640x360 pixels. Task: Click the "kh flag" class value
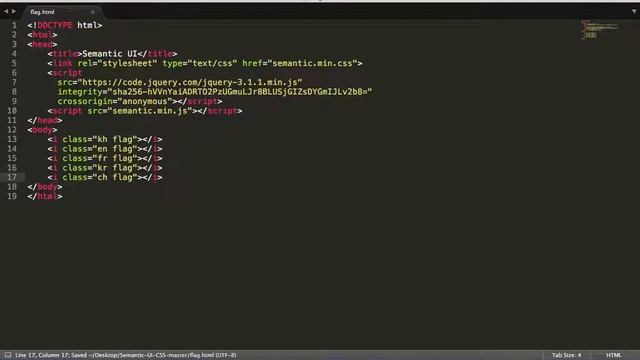point(115,139)
